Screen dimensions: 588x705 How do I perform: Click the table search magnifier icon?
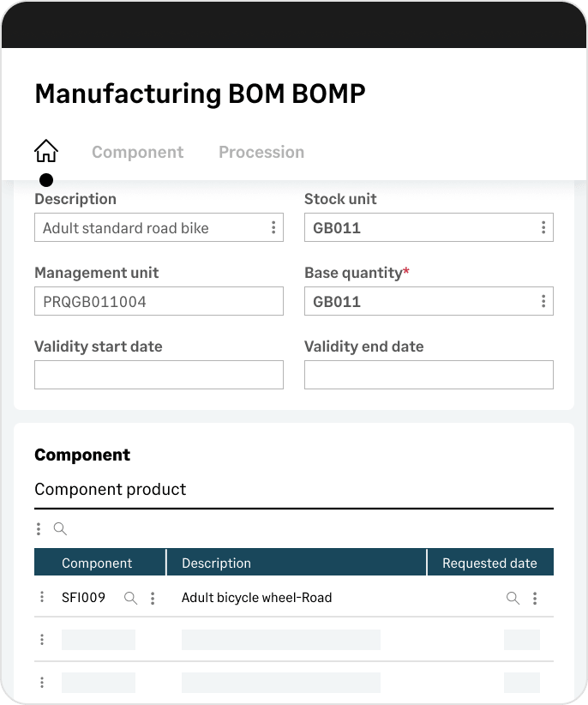(x=60, y=528)
